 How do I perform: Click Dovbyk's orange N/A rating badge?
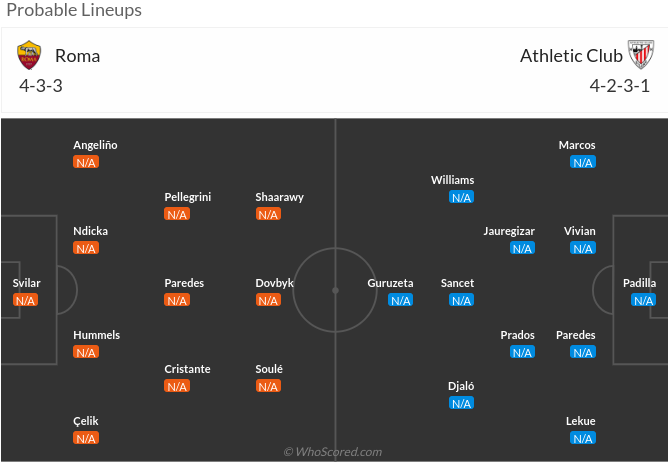(268, 300)
